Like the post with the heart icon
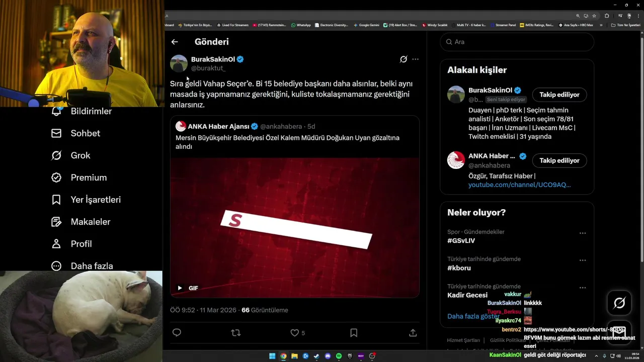 [295, 333]
